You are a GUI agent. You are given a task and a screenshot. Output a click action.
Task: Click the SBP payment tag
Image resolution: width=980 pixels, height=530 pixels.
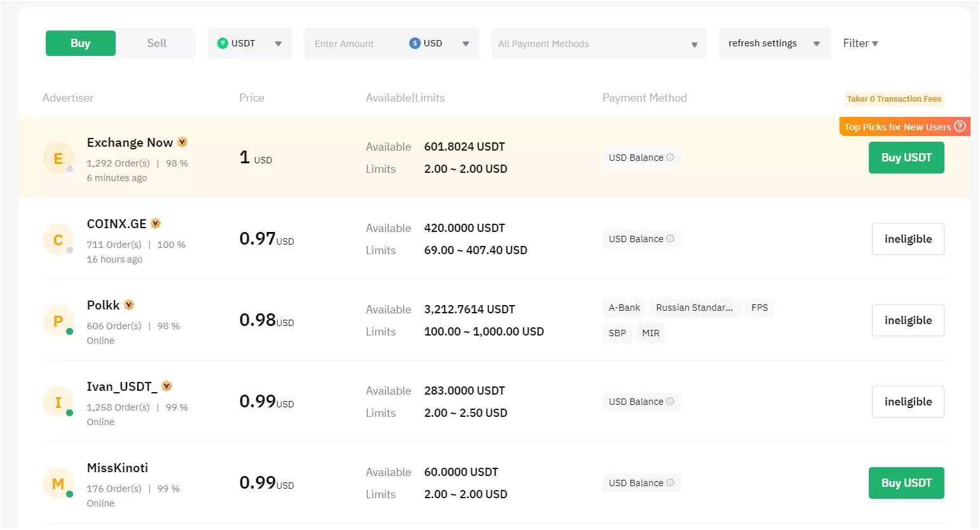click(x=617, y=333)
